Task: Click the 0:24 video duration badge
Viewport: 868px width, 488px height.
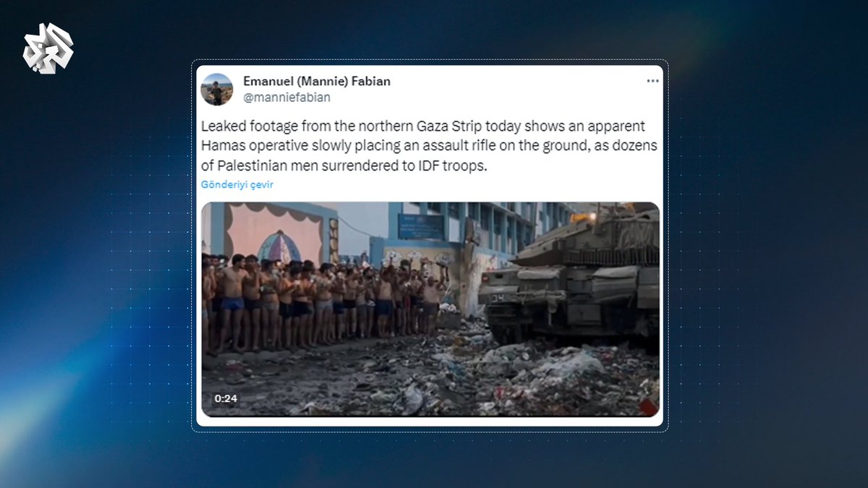Action: pos(225,398)
